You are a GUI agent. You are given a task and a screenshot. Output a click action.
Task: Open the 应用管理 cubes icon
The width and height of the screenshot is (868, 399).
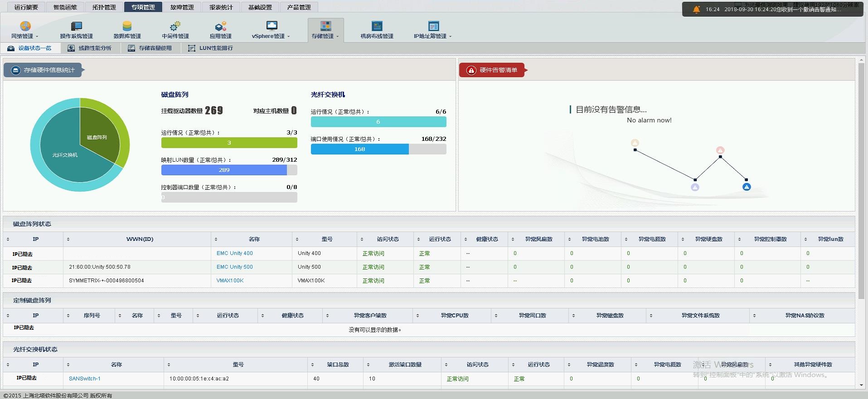pyautogui.click(x=221, y=26)
